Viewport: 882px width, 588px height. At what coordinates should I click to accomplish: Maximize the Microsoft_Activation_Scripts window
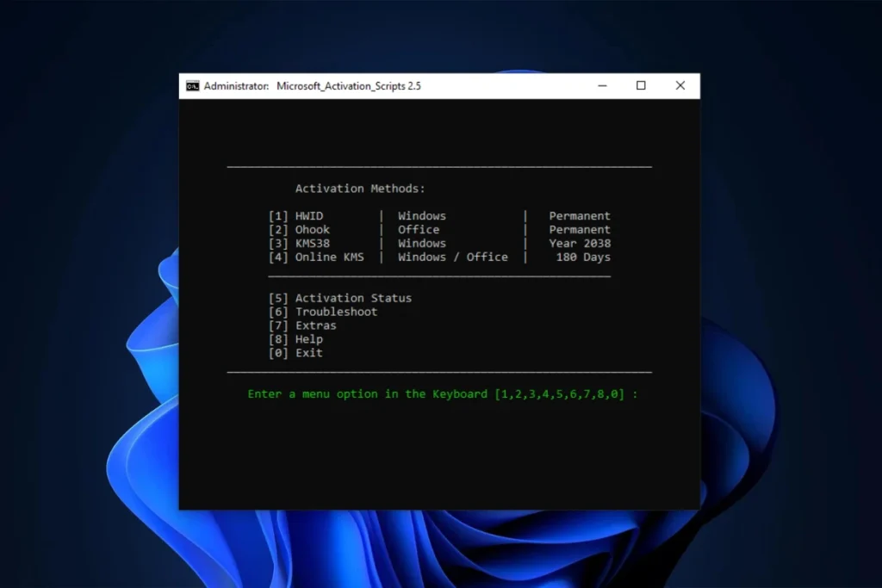tap(641, 85)
